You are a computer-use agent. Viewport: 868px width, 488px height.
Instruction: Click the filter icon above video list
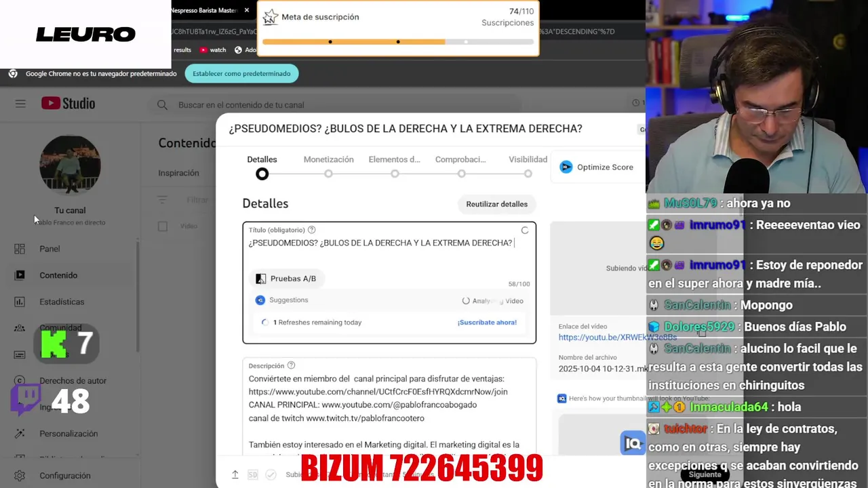(x=162, y=200)
